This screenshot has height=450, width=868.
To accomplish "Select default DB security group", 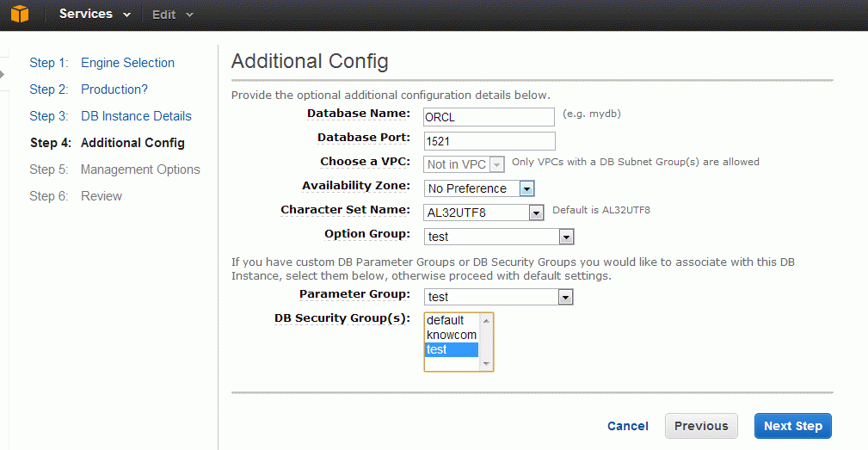I will tap(451, 320).
